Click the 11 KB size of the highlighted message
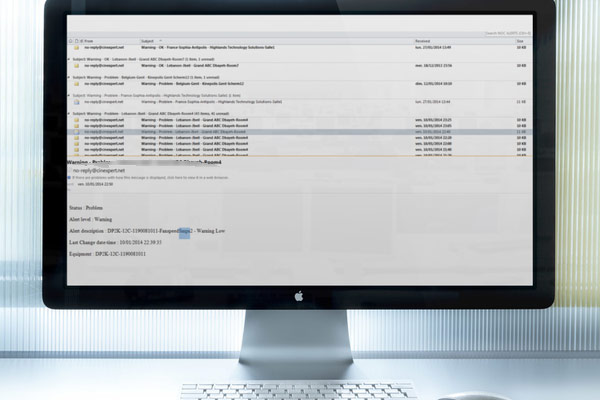The image size is (600, 400). pos(521,132)
